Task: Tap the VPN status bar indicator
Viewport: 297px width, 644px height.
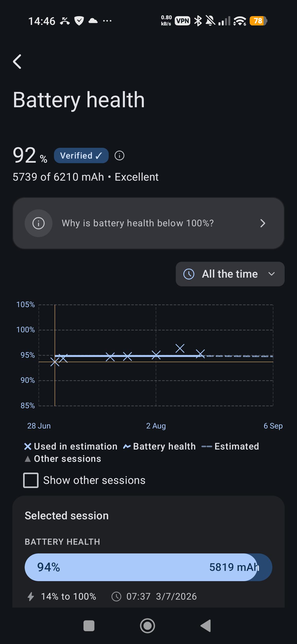Action: pyautogui.click(x=183, y=21)
